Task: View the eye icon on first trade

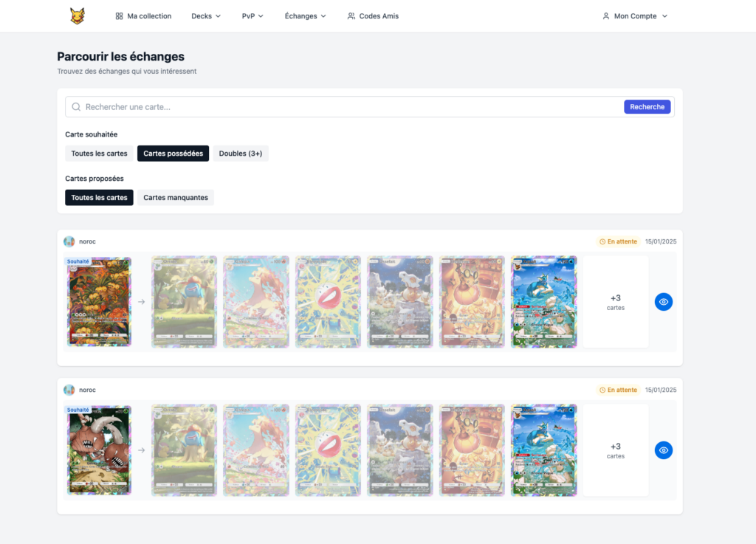Action: tap(664, 302)
